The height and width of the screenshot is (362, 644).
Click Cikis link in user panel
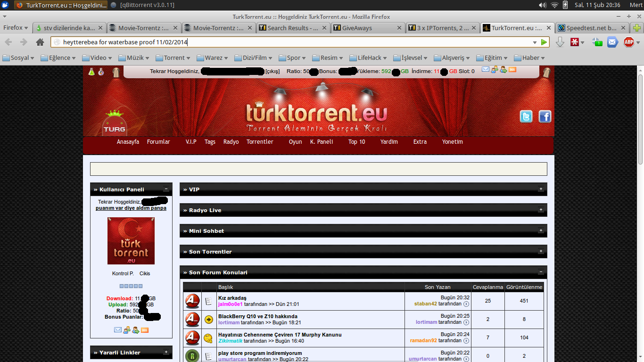pyautogui.click(x=145, y=273)
